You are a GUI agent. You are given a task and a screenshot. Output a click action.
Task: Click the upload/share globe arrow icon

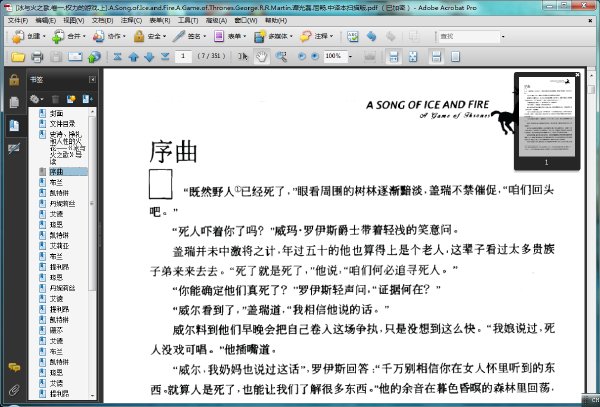pos(94,57)
